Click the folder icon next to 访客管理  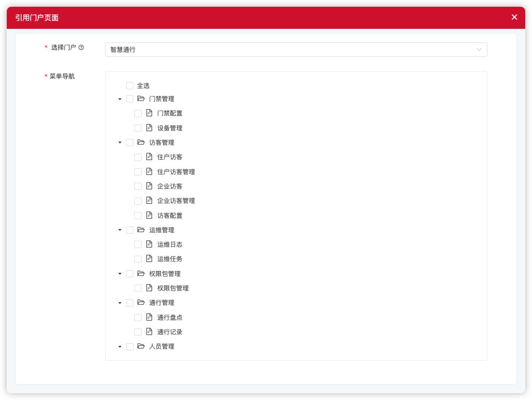141,143
